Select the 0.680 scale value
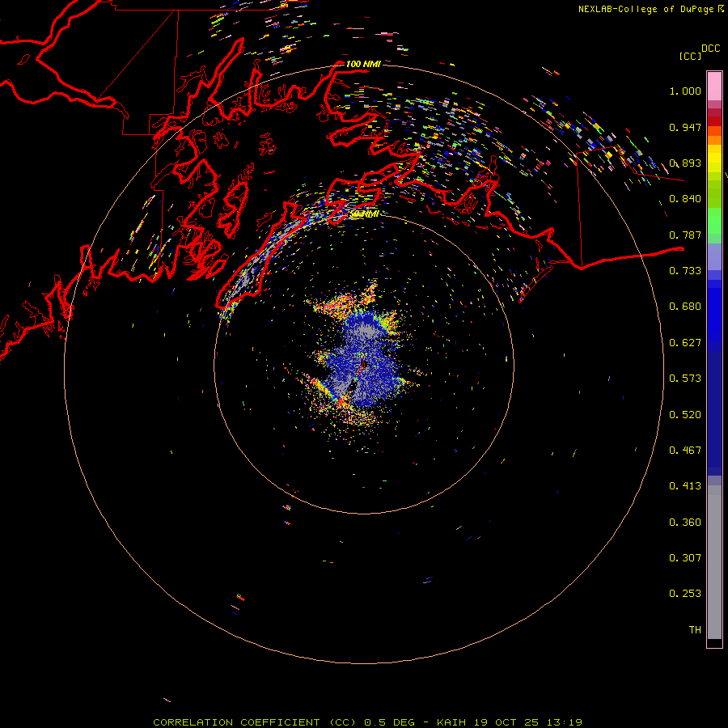This screenshot has height=728, width=728. [685, 307]
